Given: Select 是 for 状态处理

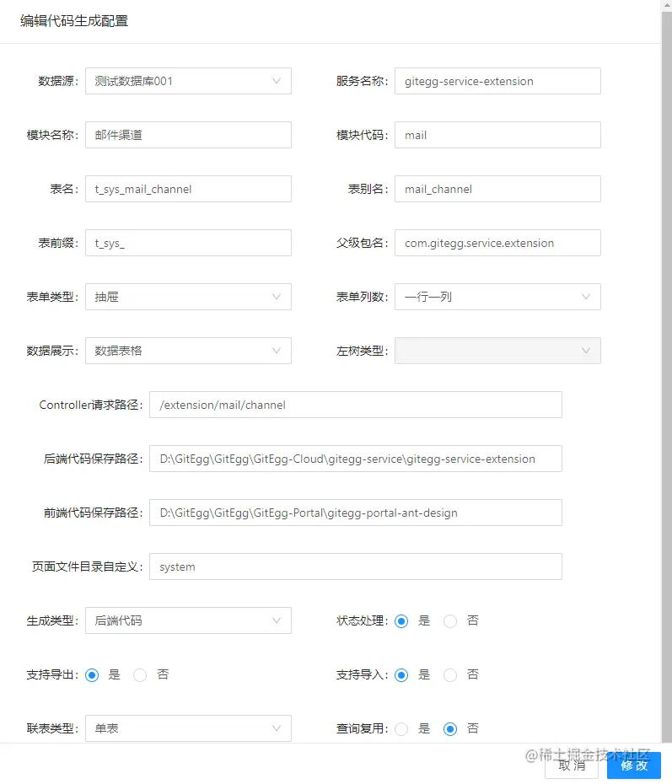Looking at the screenshot, I should point(401,621).
